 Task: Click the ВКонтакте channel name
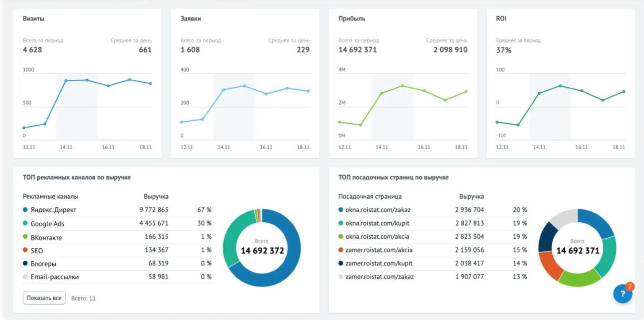click(x=46, y=237)
